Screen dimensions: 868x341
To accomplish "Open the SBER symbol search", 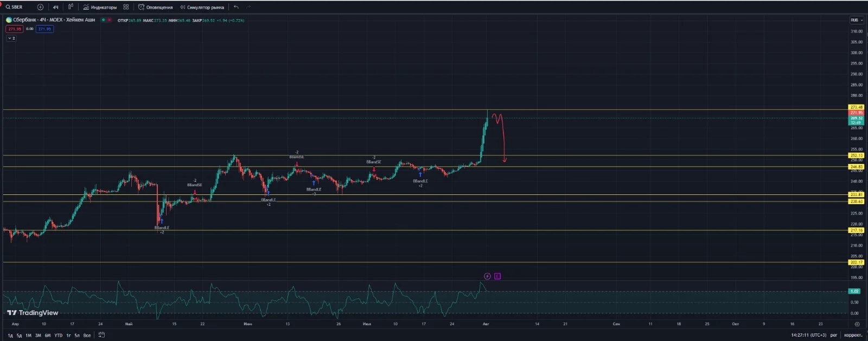I will point(15,7).
